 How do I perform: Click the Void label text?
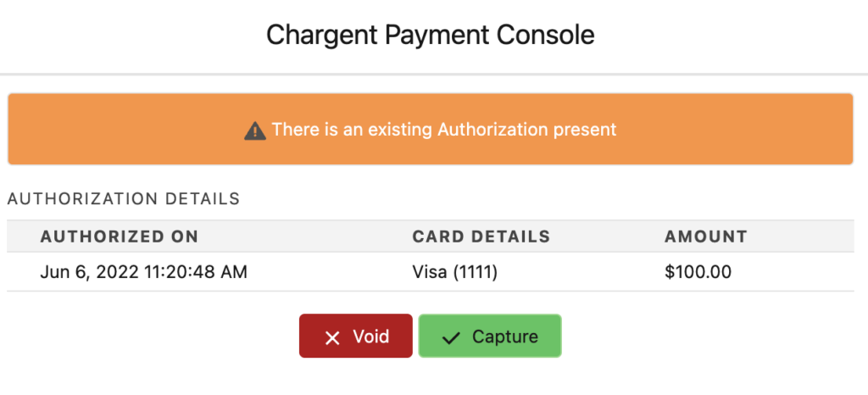click(370, 337)
